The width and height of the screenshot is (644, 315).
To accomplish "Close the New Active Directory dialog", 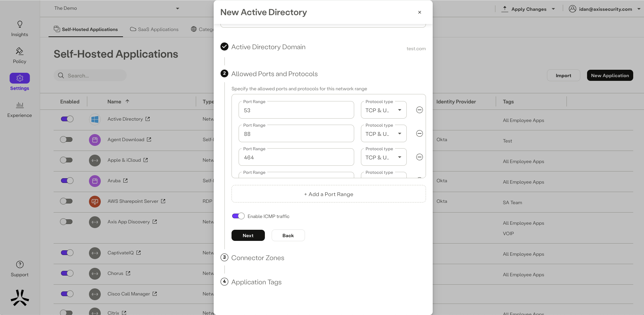I will (420, 12).
